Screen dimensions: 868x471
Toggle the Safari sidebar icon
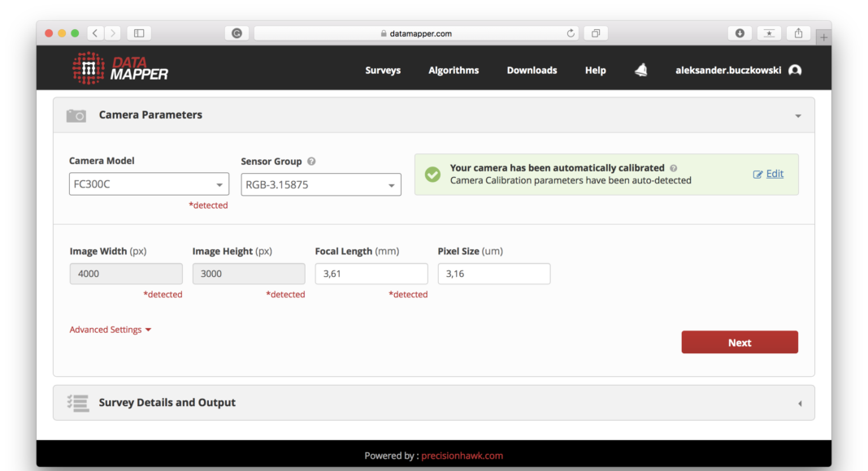139,33
